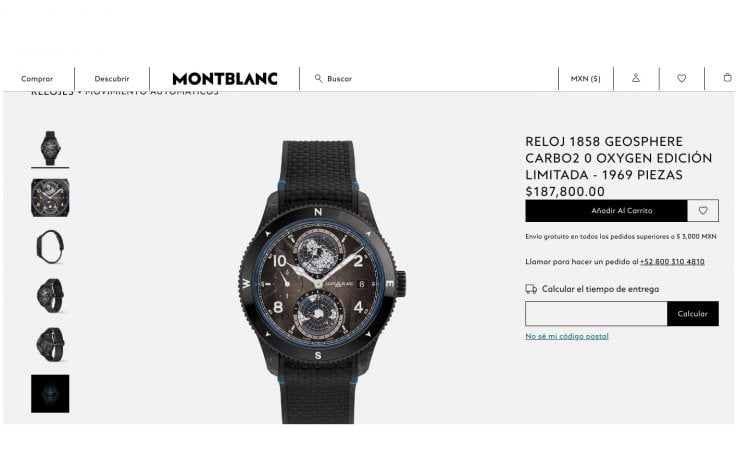Select the dark lume glow thumbnail
Screen dimensions: 750x469
(x=50, y=393)
